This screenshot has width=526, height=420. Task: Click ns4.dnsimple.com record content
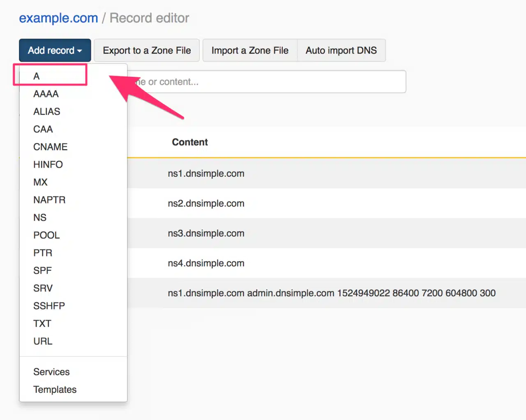click(206, 263)
